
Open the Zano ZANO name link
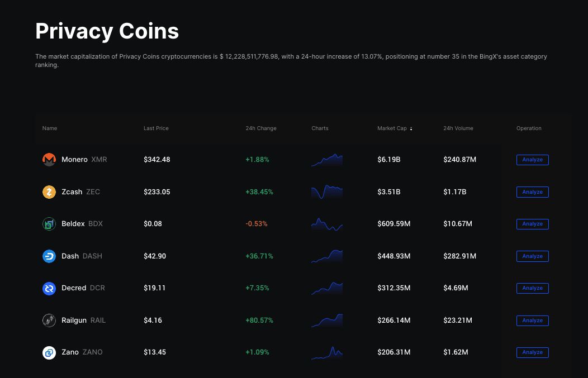82,352
